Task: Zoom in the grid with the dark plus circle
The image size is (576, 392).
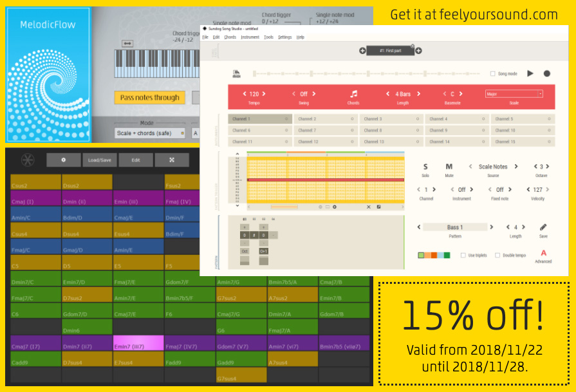Action: click(x=335, y=207)
